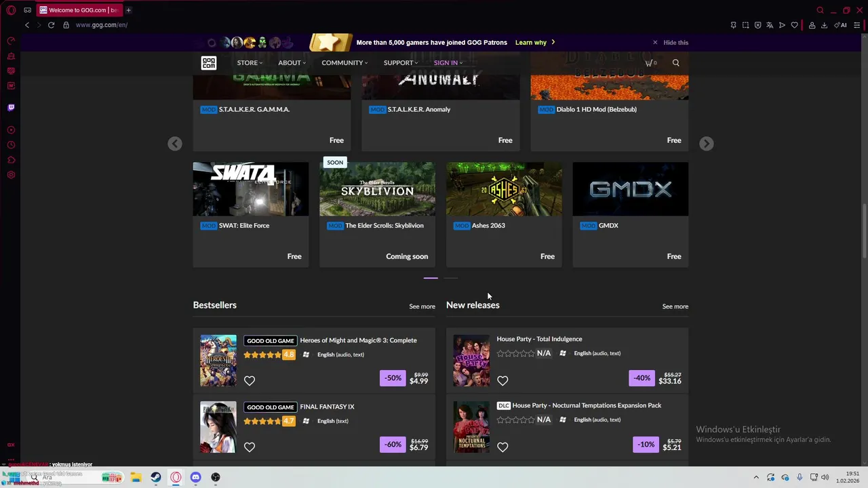Open Twitch in the Opera sidebar
The image size is (868, 488).
pos(11,107)
